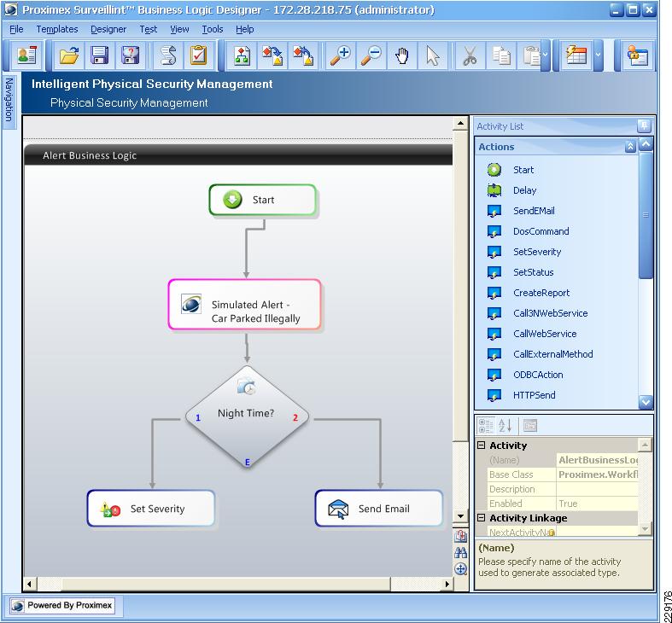Click the user window icon at toolbar end
The height and width of the screenshot is (623, 672).
(638, 55)
